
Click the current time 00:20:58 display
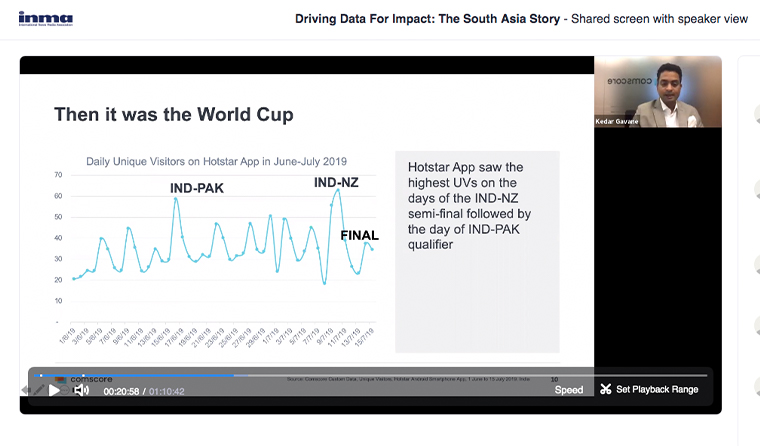tap(121, 391)
